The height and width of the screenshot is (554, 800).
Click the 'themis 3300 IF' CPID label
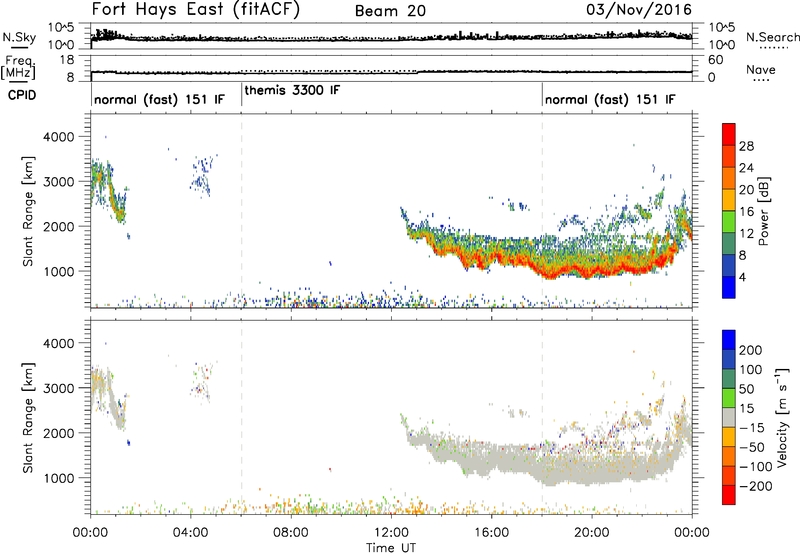point(292,91)
